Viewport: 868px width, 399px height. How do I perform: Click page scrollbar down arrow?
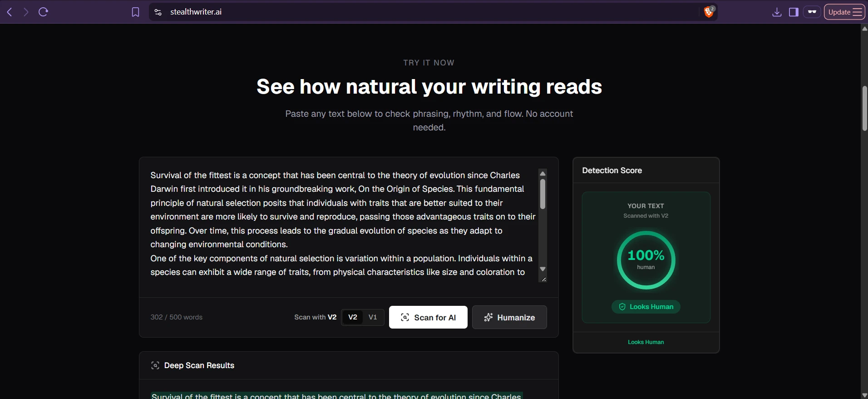pos(864,395)
